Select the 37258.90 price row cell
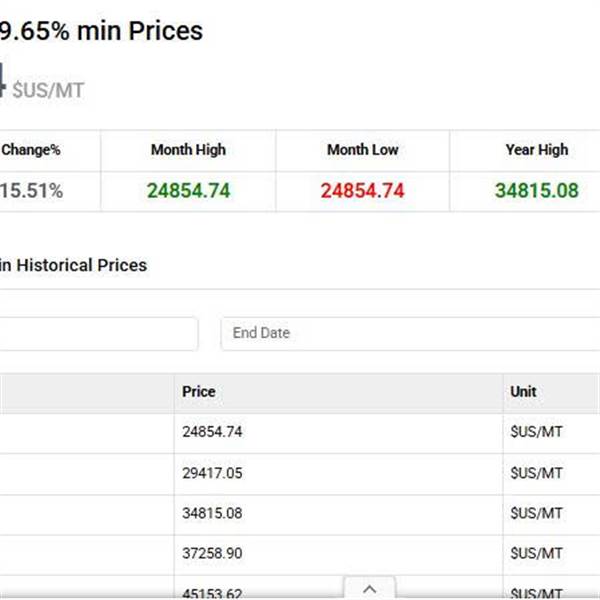 (212, 553)
